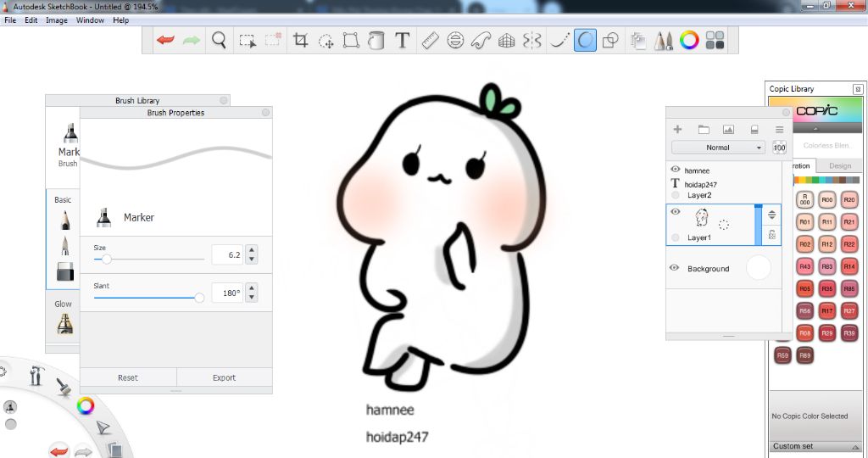868x458 pixels.
Task: Add a new layer with plus icon
Action: coord(677,129)
